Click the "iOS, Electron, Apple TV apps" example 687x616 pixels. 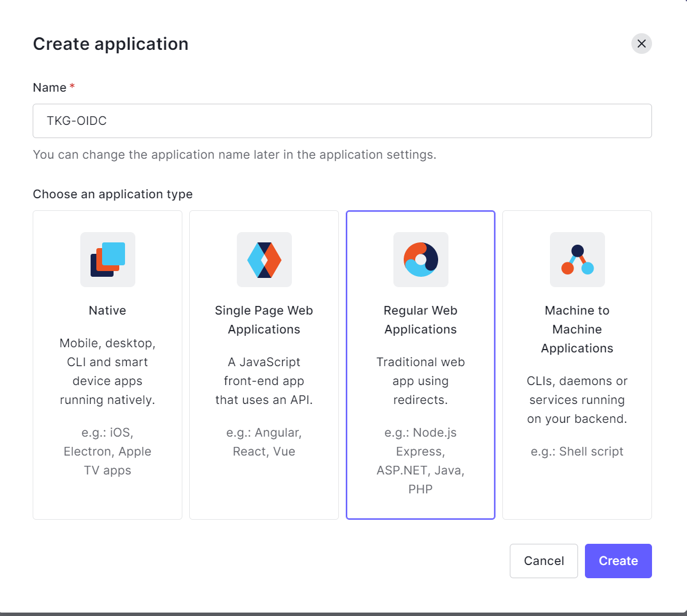pos(108,452)
